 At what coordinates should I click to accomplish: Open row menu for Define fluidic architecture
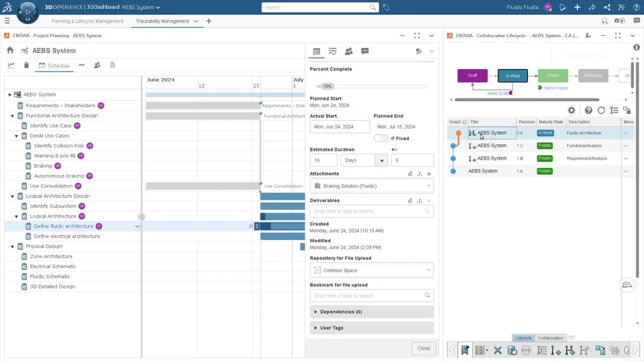(x=137, y=226)
